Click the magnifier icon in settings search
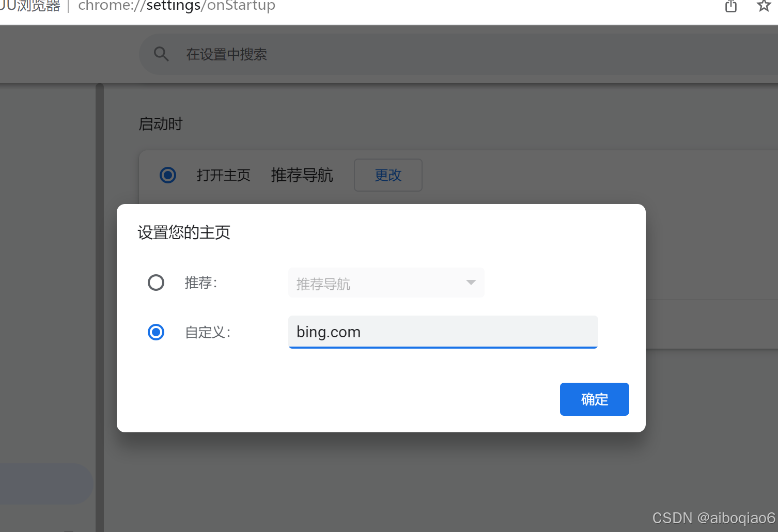Image resolution: width=778 pixels, height=532 pixels. point(161,54)
